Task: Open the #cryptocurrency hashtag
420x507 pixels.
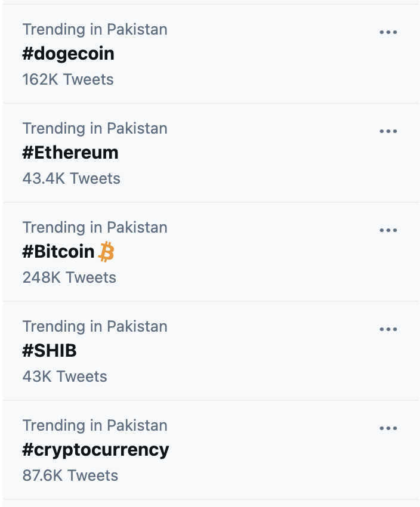Action: point(95,450)
